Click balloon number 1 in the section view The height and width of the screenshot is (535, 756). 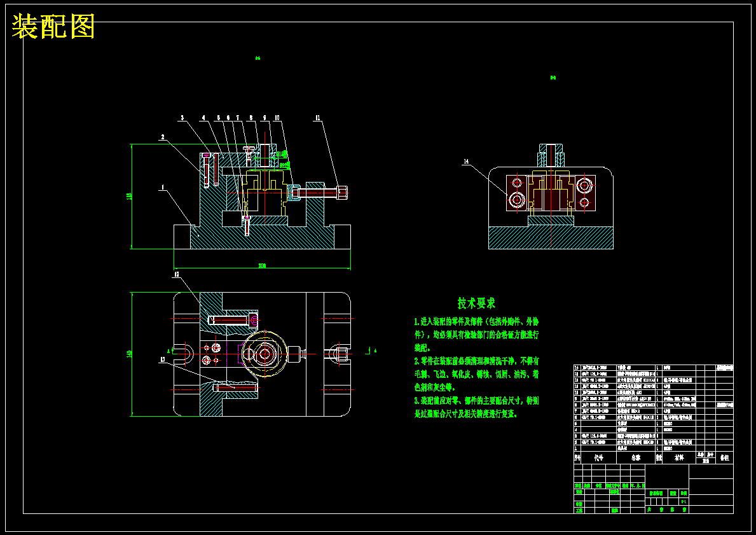coord(163,186)
